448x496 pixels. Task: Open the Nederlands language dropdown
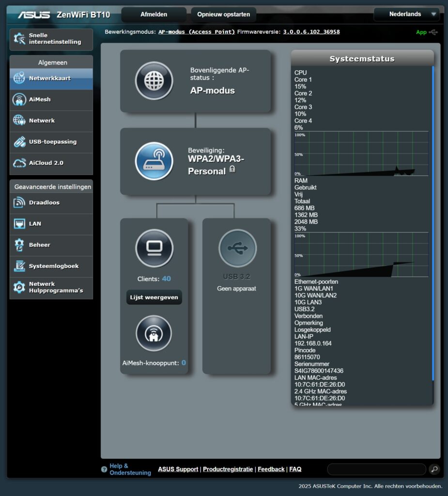(x=406, y=15)
